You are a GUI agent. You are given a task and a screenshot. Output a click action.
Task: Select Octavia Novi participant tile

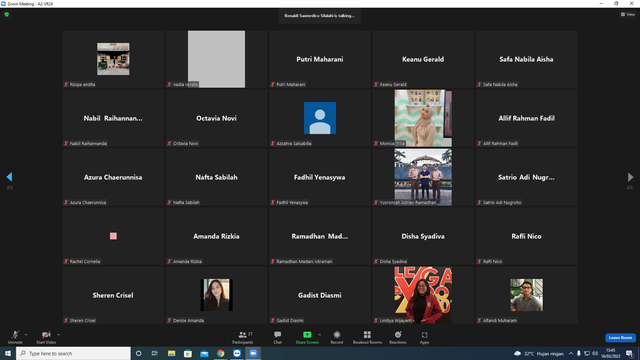(x=216, y=118)
